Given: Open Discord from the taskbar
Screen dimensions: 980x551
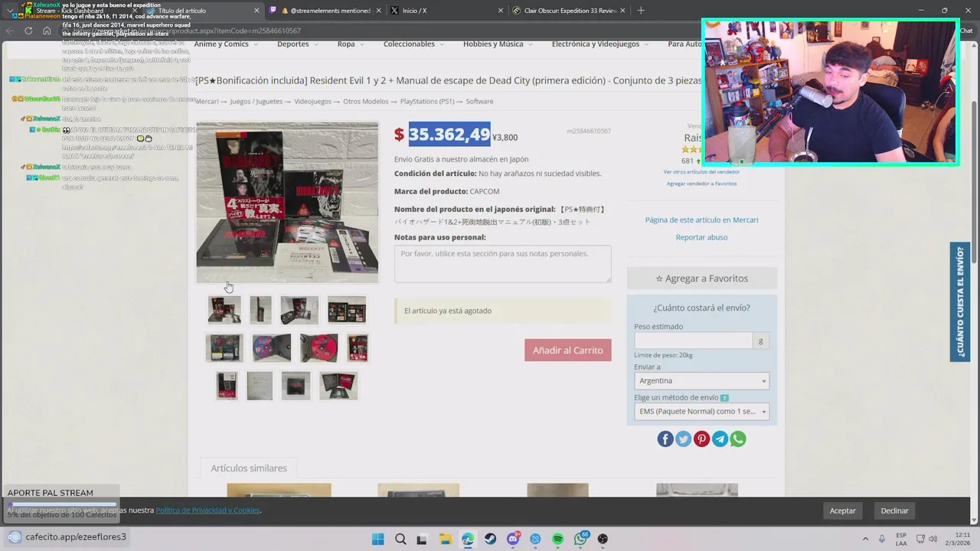Looking at the screenshot, I should (513, 539).
